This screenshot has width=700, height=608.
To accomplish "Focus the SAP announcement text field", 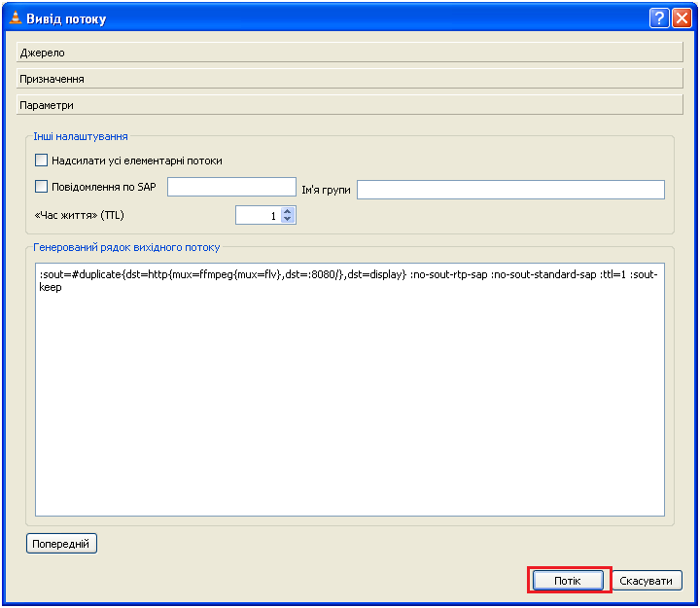I will pyautogui.click(x=231, y=187).
